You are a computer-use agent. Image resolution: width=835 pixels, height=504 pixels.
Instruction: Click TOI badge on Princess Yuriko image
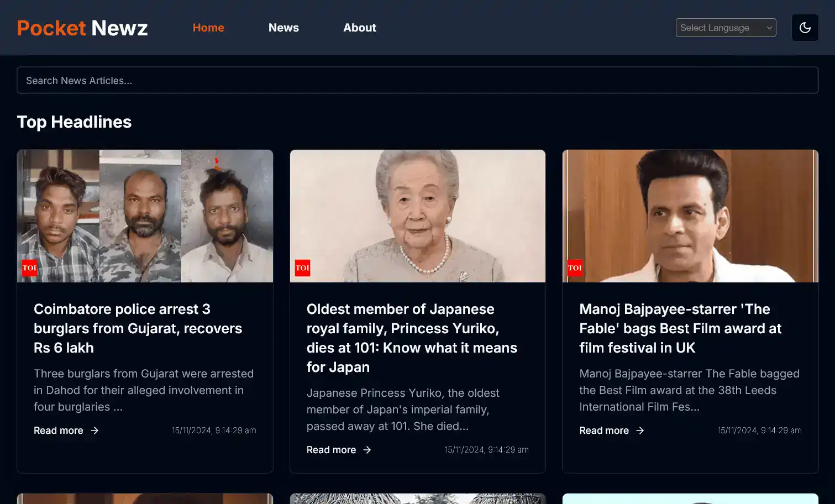[302, 268]
